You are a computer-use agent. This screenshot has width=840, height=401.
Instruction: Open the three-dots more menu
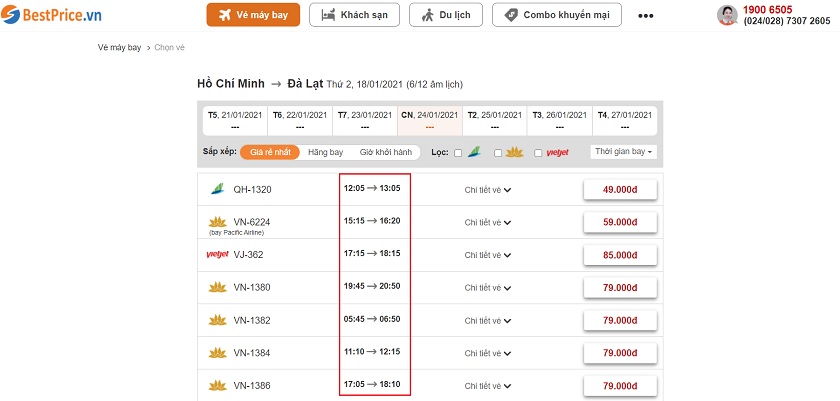click(646, 16)
